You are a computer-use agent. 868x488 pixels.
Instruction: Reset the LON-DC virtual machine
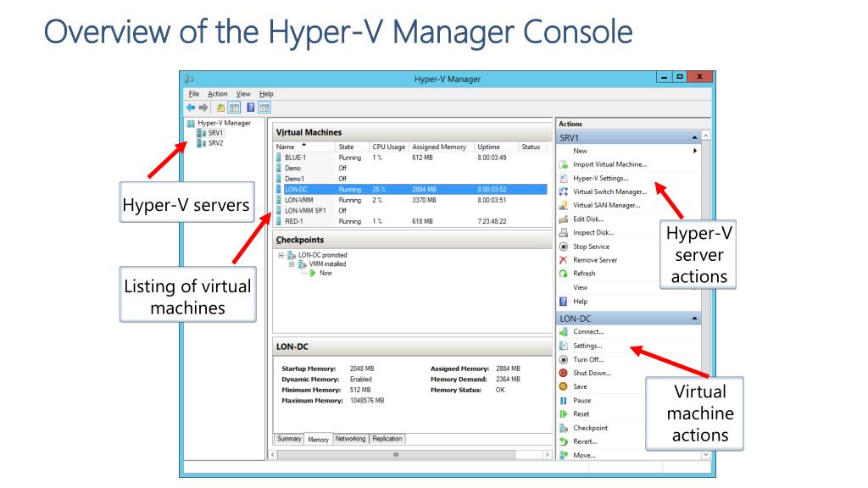581,413
